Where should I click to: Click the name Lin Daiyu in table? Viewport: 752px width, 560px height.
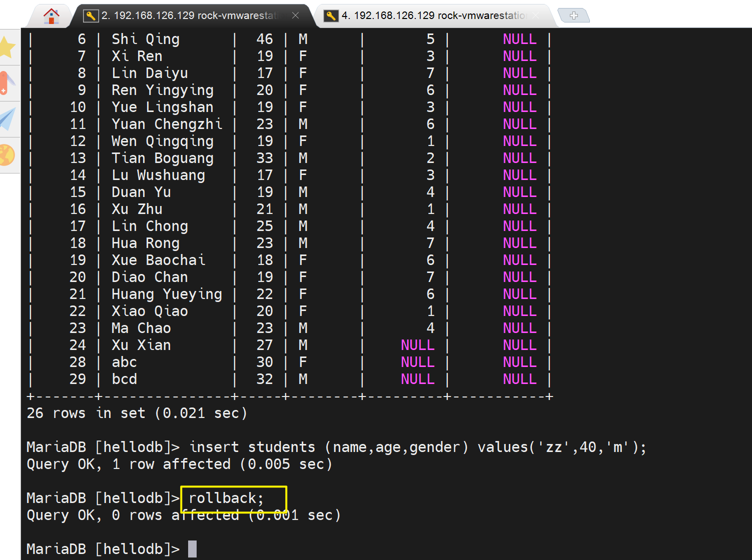150,73
